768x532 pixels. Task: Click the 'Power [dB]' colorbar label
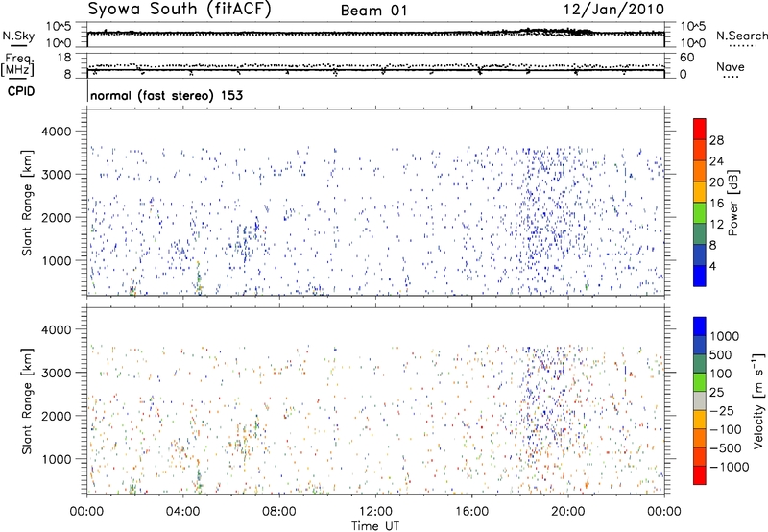(x=733, y=203)
